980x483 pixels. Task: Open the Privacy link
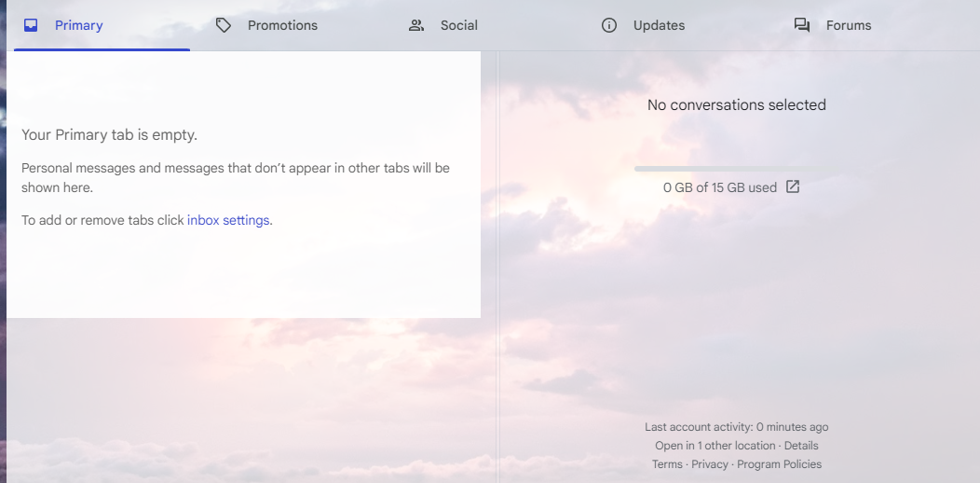(x=709, y=464)
